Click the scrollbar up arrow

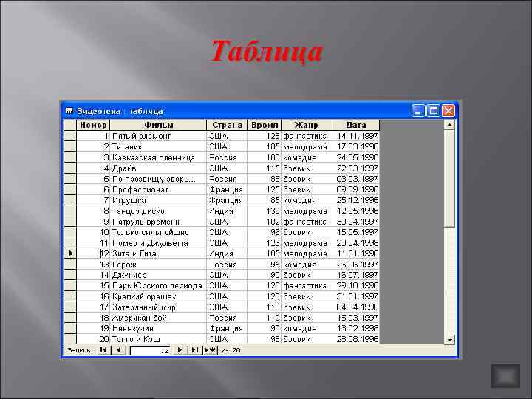tap(449, 125)
